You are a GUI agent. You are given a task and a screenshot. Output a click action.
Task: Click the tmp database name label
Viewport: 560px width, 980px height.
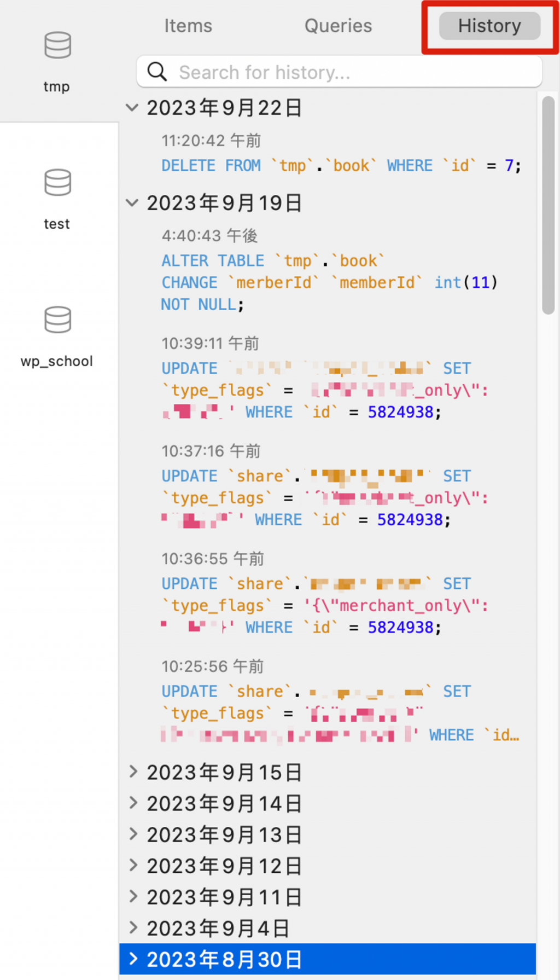click(56, 86)
